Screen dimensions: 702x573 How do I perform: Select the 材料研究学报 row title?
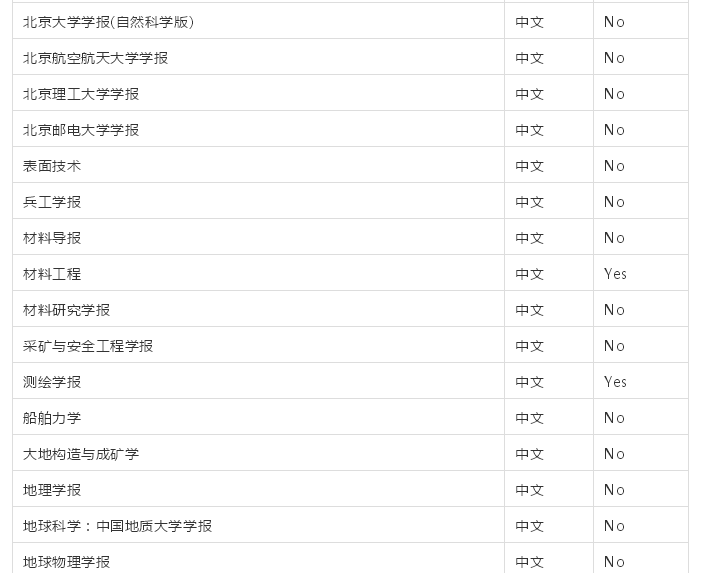click(x=66, y=310)
